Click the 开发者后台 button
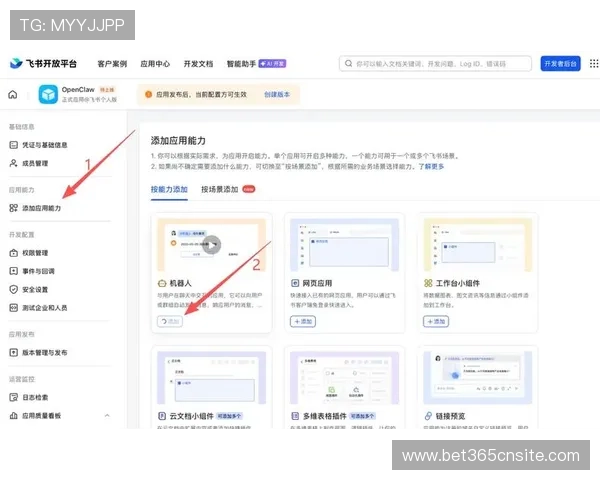The width and height of the screenshot is (600, 480). point(560,64)
